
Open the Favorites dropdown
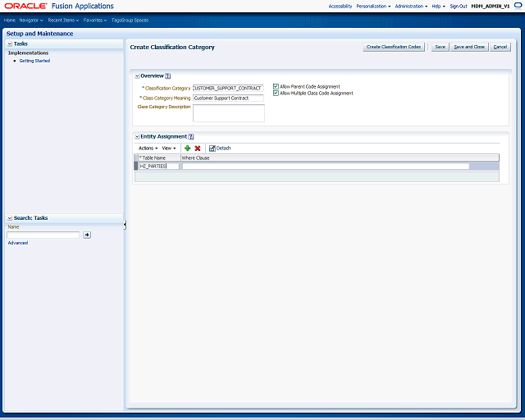click(x=95, y=20)
